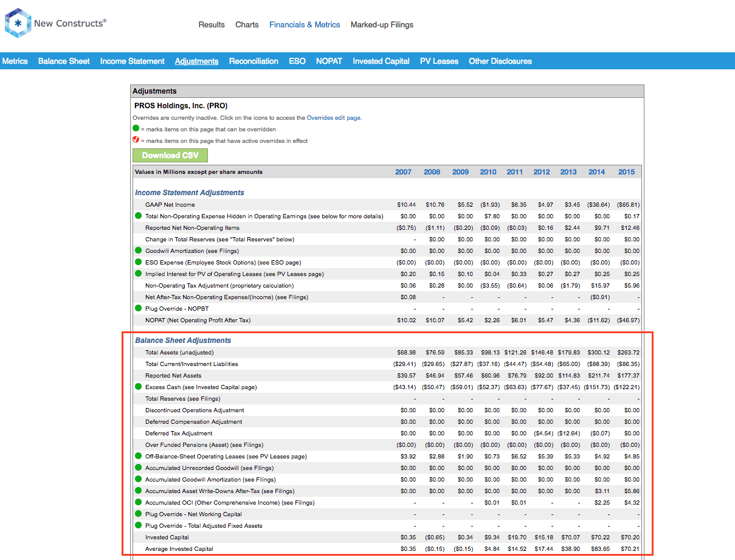The width and height of the screenshot is (735, 560).
Task: Click the 2011 year column header
Action: point(515,172)
